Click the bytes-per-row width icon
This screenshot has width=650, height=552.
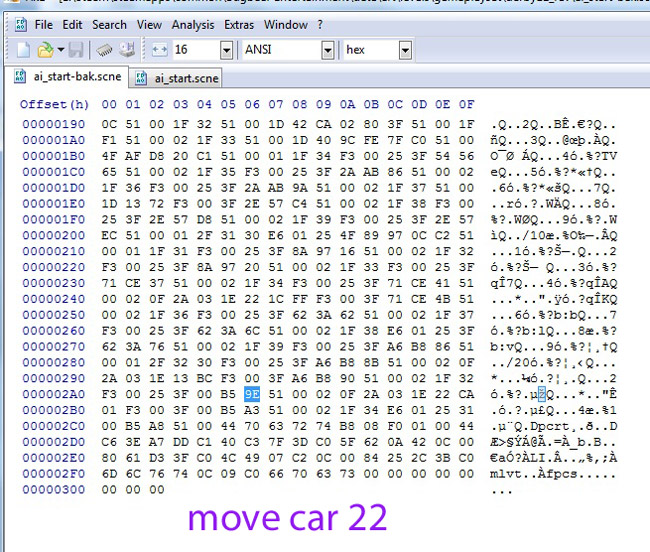[160, 50]
